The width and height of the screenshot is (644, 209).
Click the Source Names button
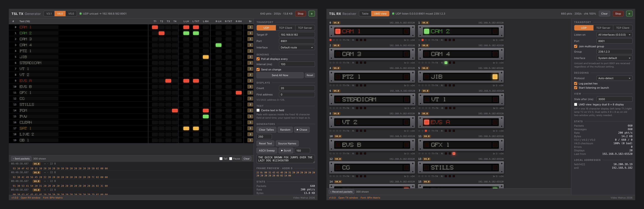point(287,144)
